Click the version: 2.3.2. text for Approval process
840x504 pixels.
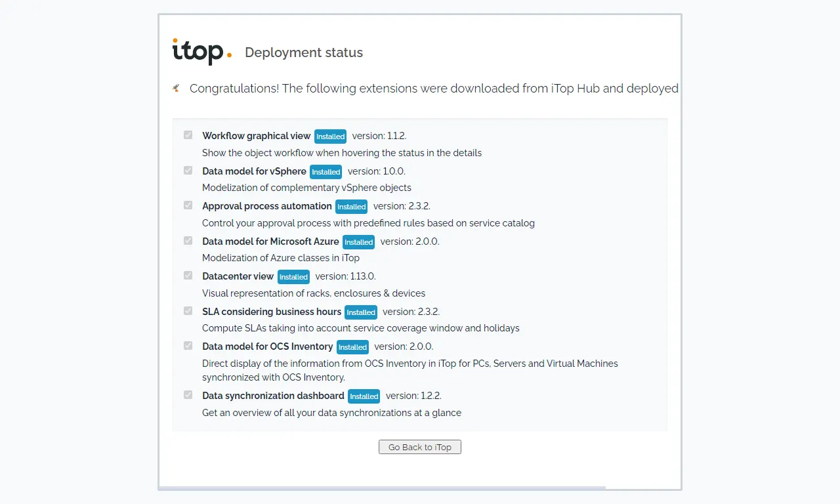(x=402, y=206)
